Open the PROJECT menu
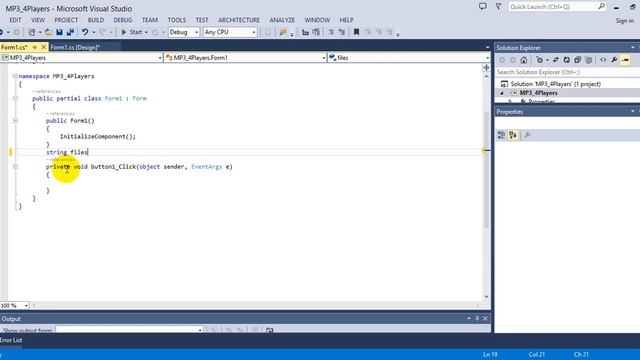The width and height of the screenshot is (640, 360). point(66,20)
